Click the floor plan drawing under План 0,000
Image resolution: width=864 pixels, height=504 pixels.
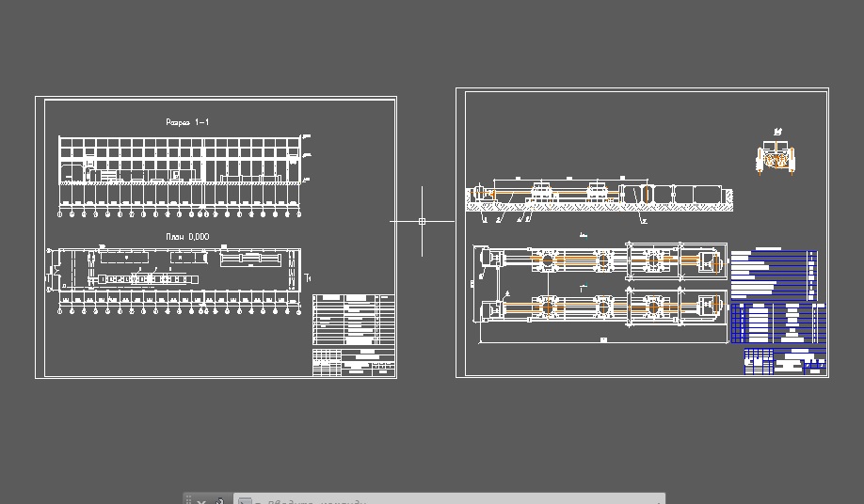pos(178,280)
